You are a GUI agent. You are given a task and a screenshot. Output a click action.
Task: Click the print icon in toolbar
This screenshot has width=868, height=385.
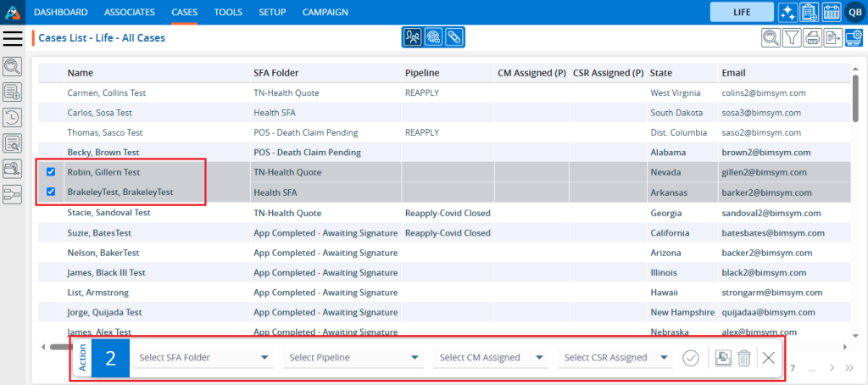point(812,37)
